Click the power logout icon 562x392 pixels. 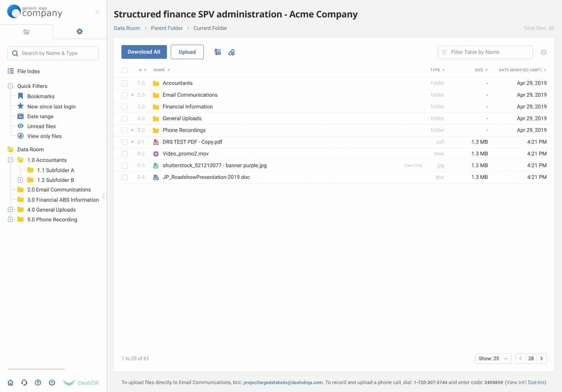pyautogui.click(x=52, y=383)
